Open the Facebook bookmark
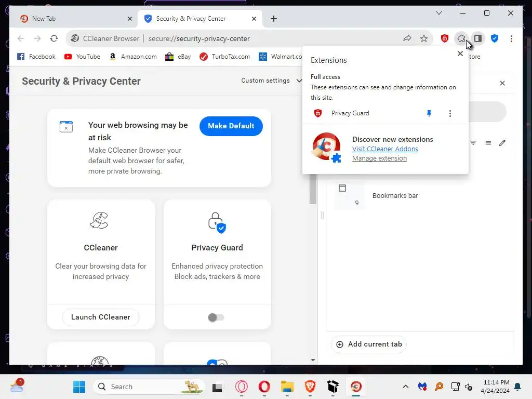Image resolution: width=532 pixels, height=399 pixels. click(36, 57)
